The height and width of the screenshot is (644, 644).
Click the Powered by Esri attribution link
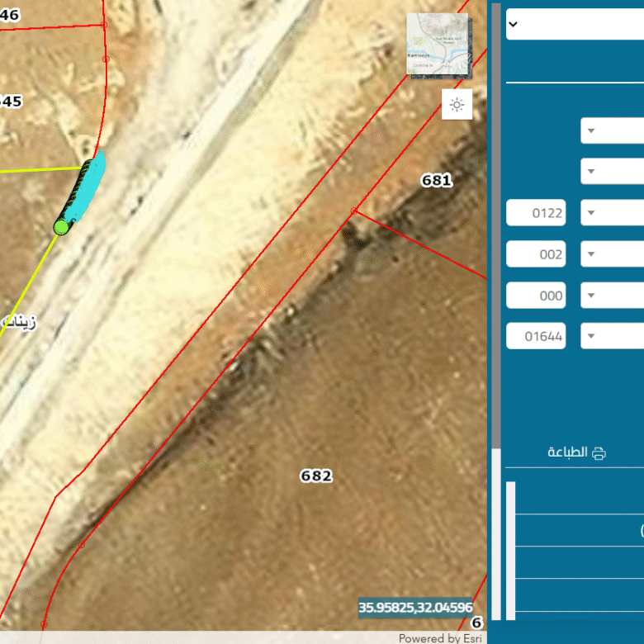(x=429, y=637)
